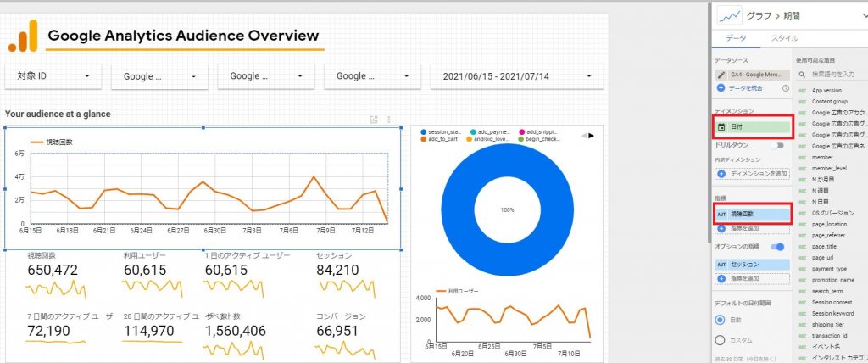Open the third Google ... filter dropdown
The width and height of the screenshot is (868, 363).
pos(373,76)
